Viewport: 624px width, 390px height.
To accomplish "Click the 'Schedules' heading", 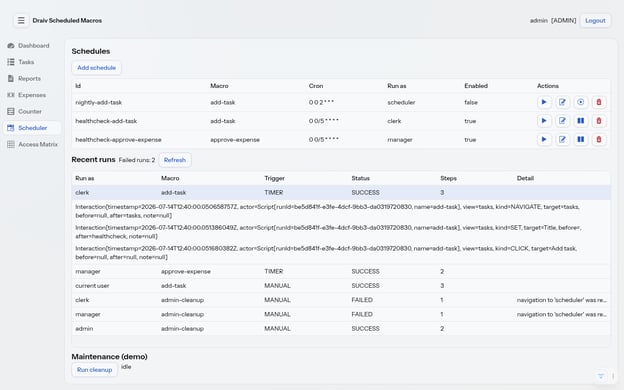I will pos(91,51).
